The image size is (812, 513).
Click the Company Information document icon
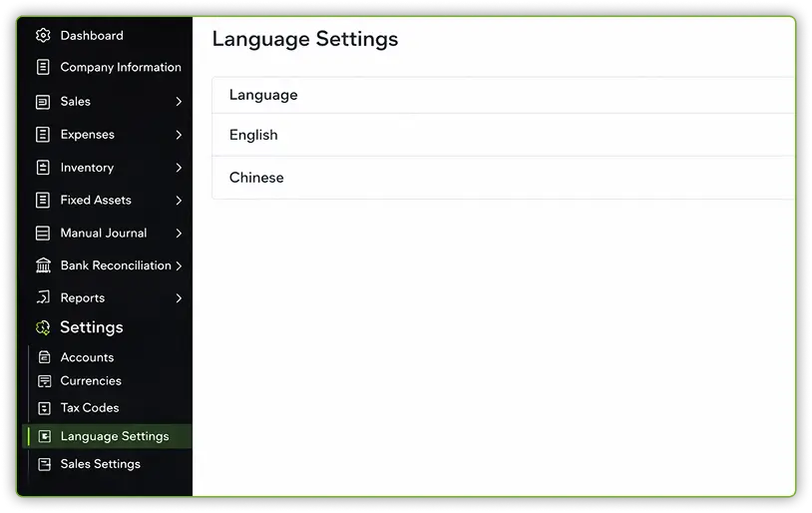pyautogui.click(x=43, y=68)
